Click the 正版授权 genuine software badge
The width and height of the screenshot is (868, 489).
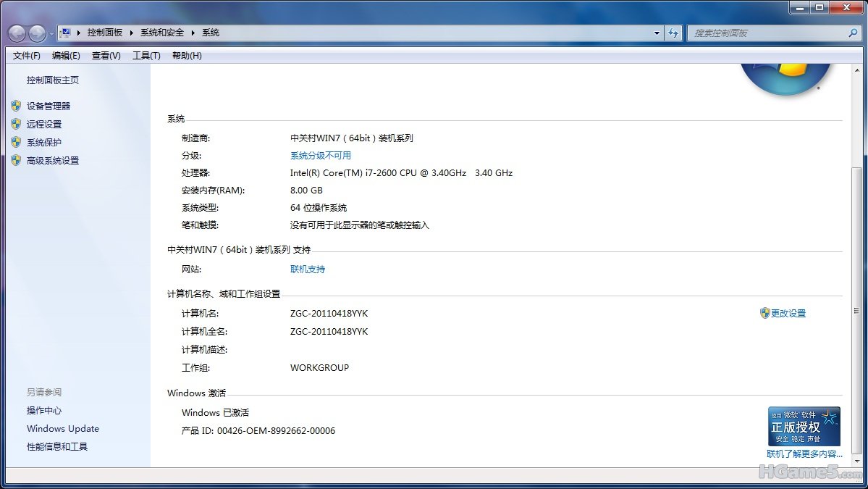(x=804, y=427)
